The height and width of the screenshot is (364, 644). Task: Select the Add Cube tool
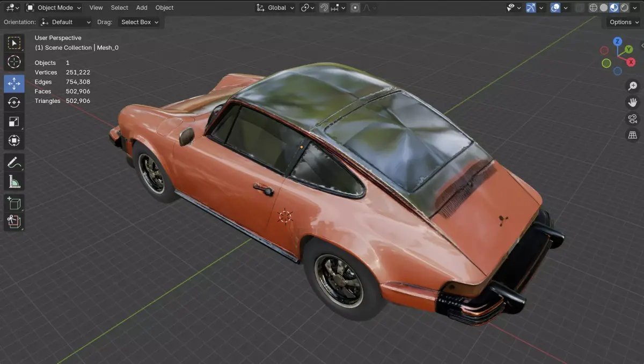pos(14,203)
